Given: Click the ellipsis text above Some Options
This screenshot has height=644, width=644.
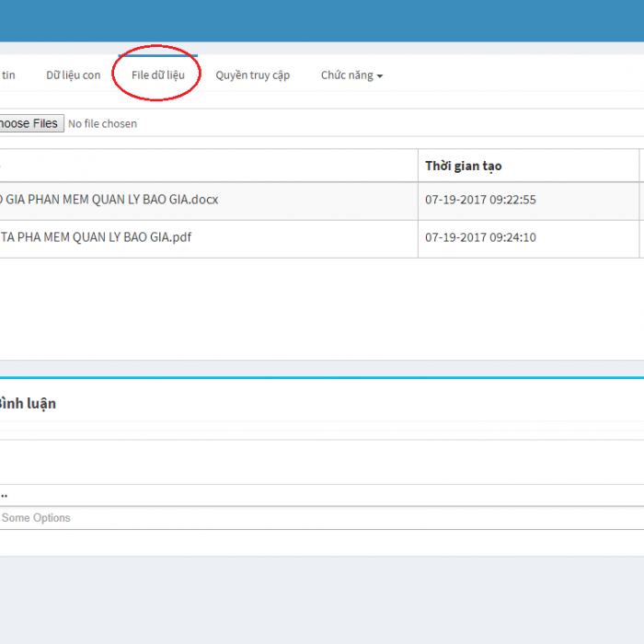Looking at the screenshot, I should [x=4, y=496].
